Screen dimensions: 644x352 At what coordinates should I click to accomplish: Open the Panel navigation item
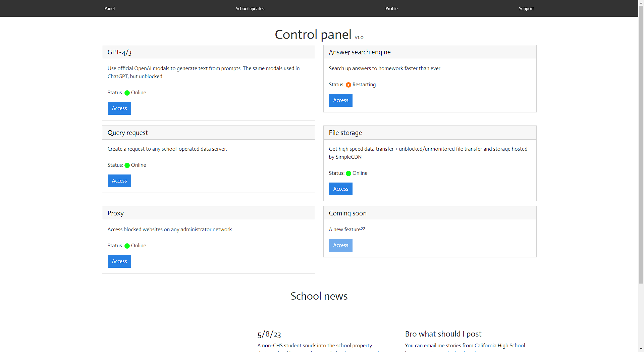coord(109,8)
